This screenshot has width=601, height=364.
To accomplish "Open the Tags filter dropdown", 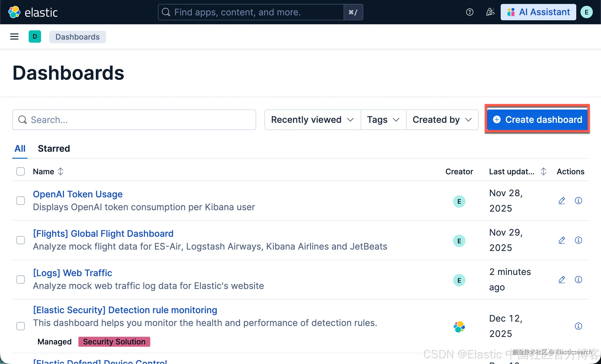I will [x=383, y=120].
